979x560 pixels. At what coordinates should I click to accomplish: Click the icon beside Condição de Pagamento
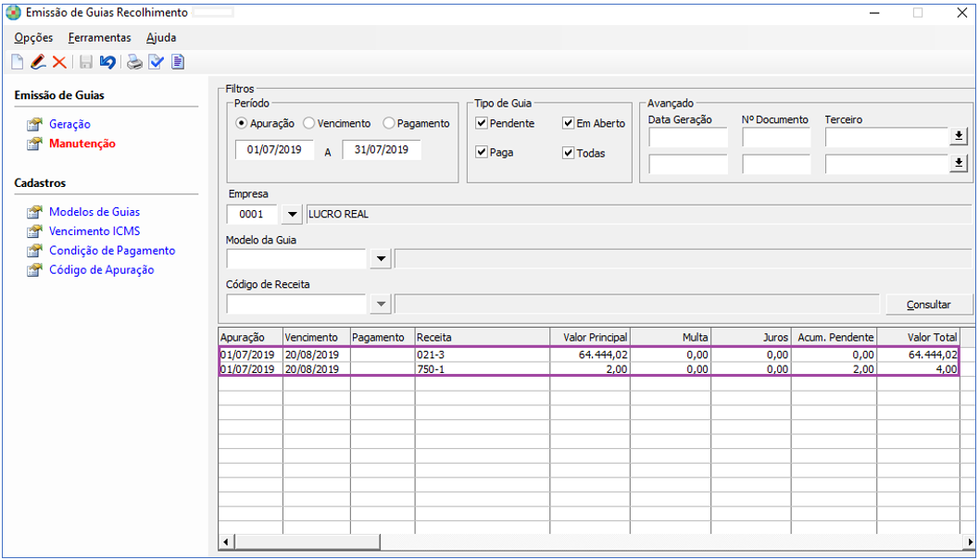[x=35, y=251]
